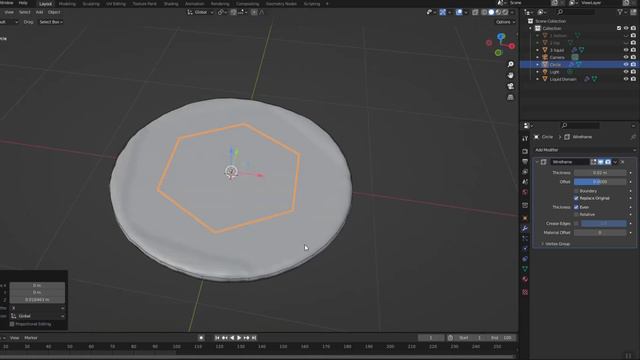Select solid viewport shading mode icon

(491, 12)
